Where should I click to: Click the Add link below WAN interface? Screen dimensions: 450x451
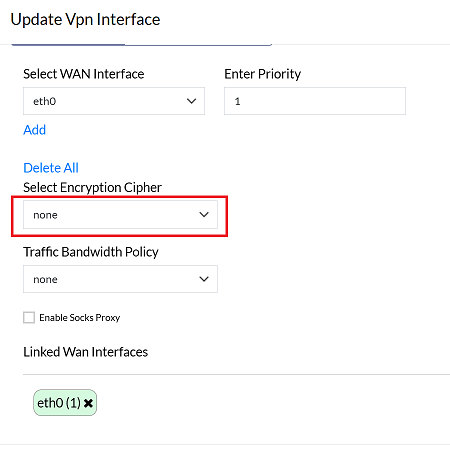[x=35, y=130]
